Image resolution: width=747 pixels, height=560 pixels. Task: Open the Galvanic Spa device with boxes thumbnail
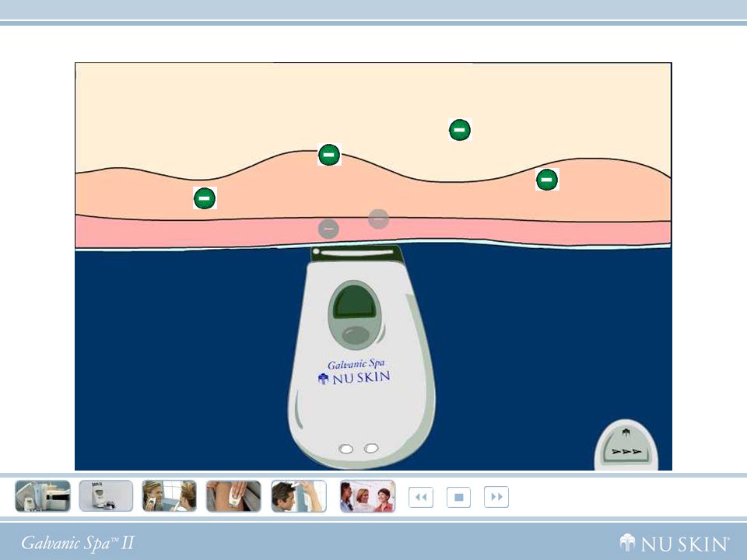click(107, 496)
